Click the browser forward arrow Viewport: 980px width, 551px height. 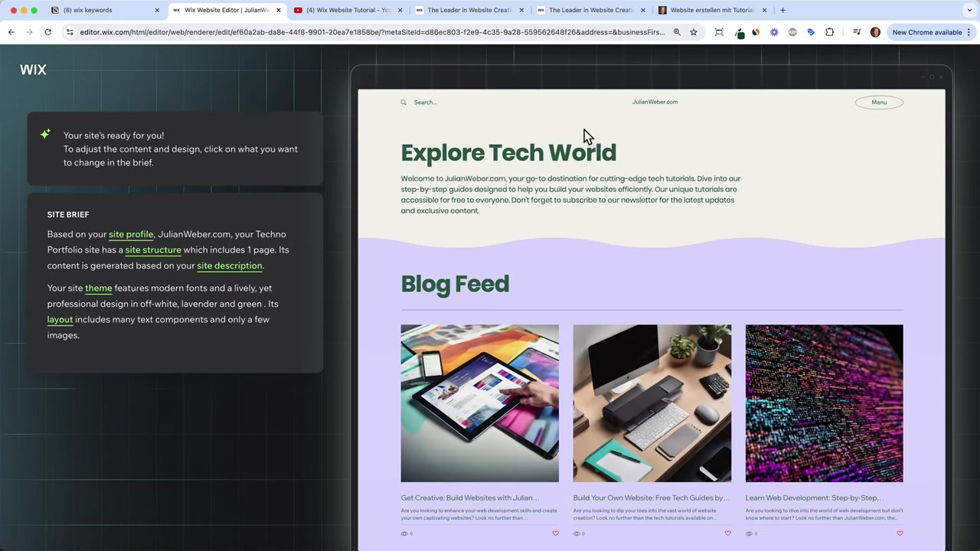(x=30, y=32)
